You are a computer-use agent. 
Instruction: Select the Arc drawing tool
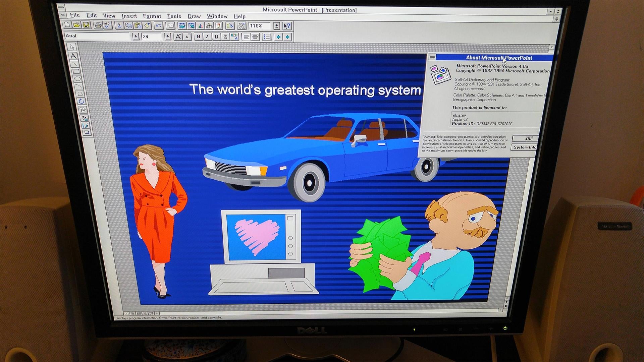[x=78, y=86]
